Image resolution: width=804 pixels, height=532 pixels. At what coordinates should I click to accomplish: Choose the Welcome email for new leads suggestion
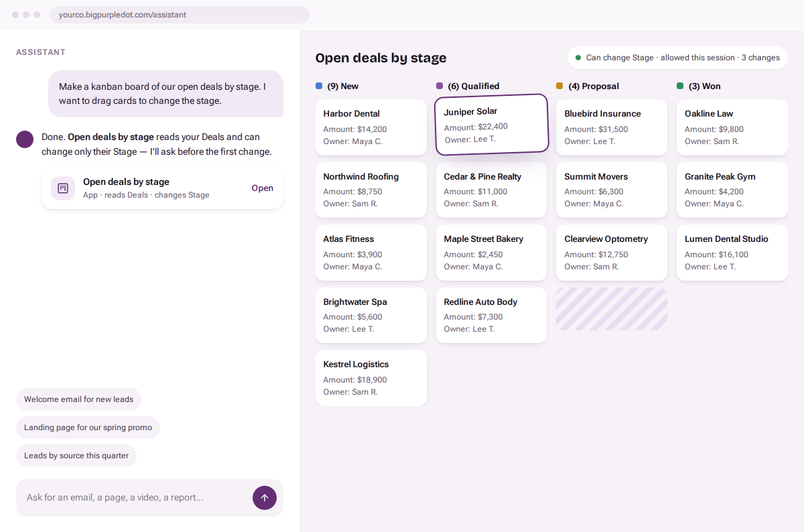[78, 399]
